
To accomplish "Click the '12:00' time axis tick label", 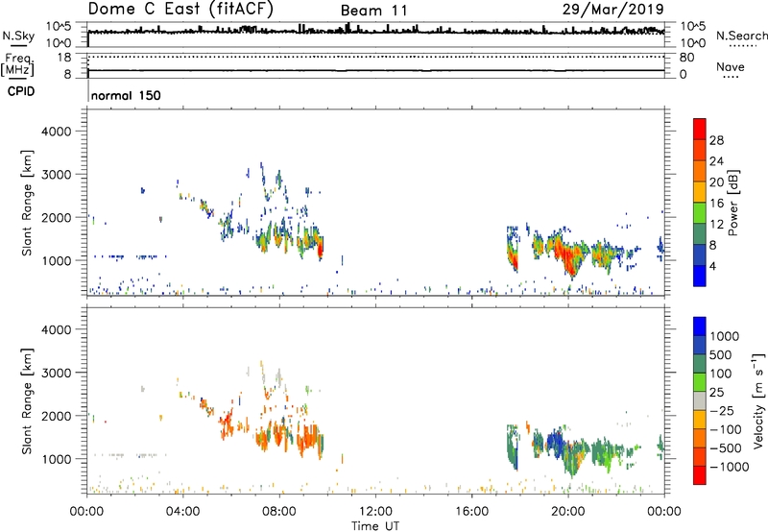I will [x=375, y=512].
